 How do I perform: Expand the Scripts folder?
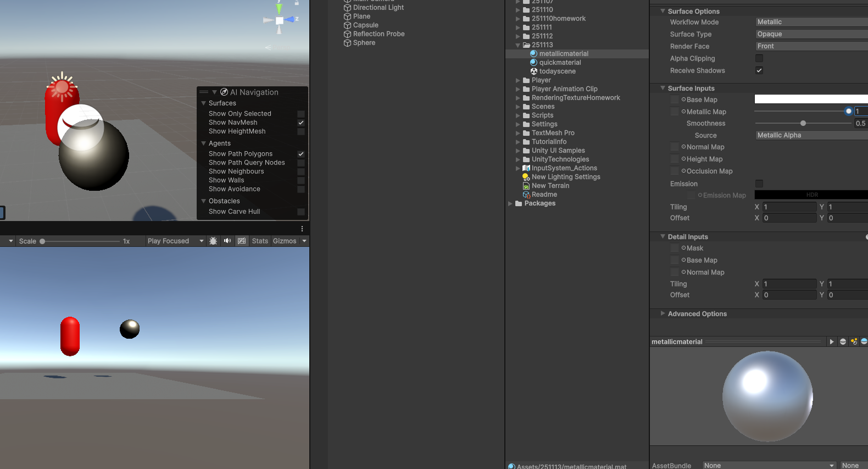[518, 115]
